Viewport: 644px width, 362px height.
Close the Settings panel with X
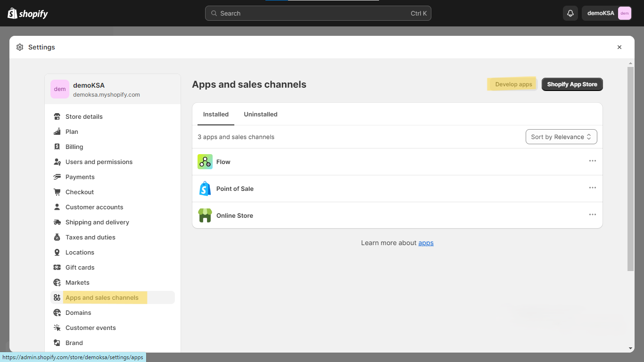(619, 47)
